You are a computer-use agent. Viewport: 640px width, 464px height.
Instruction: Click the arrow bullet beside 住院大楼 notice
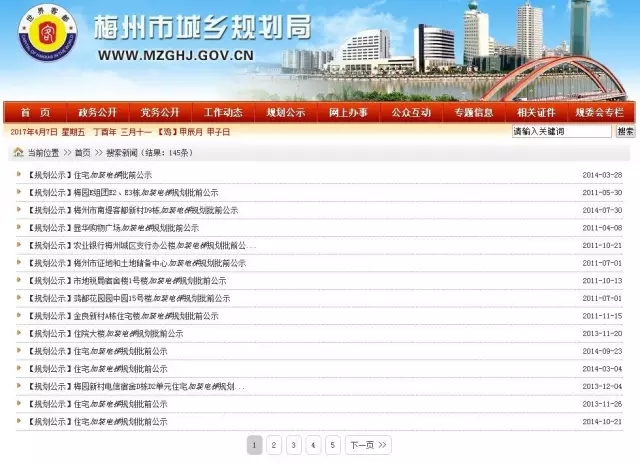click(20, 333)
